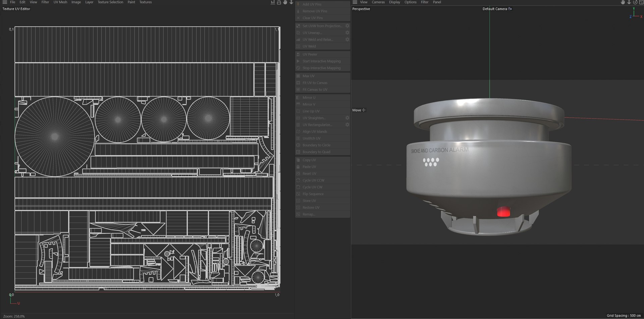Open Set UVW from Projection settings gear
Viewport: 644px width, 319px height.
(x=347, y=26)
